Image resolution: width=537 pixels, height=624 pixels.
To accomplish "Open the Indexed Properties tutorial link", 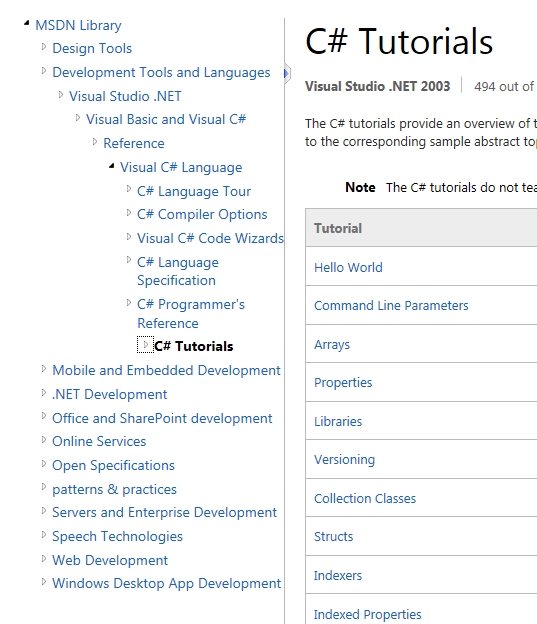I will click(367, 614).
